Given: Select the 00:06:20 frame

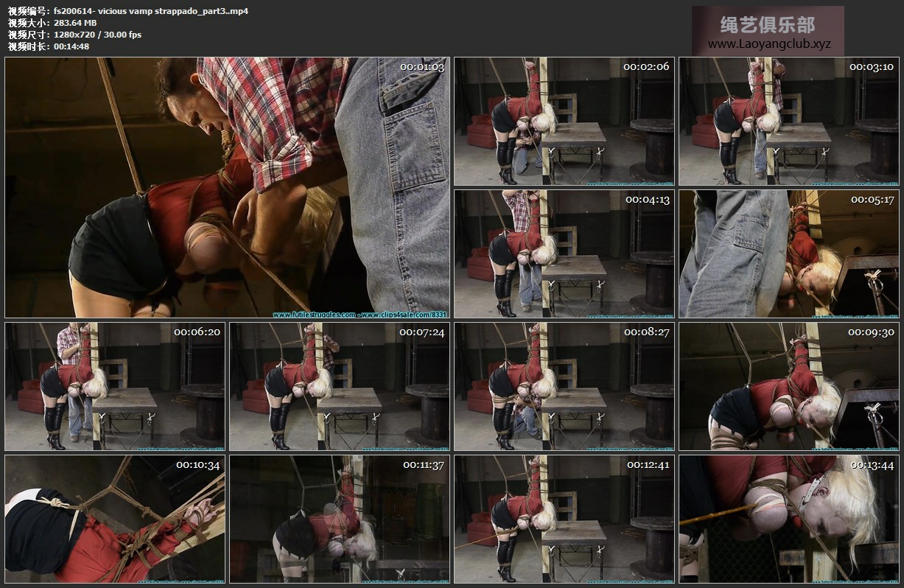Looking at the screenshot, I should (115, 386).
